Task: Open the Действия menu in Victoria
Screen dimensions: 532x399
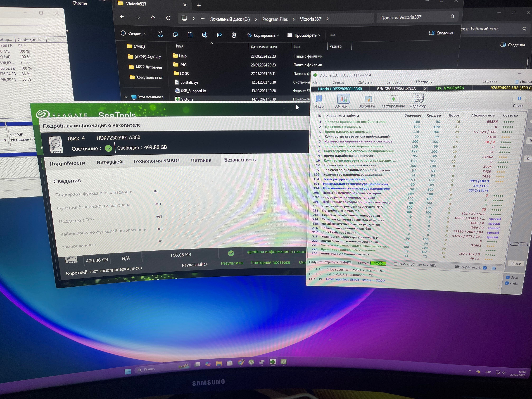Action: (x=366, y=82)
